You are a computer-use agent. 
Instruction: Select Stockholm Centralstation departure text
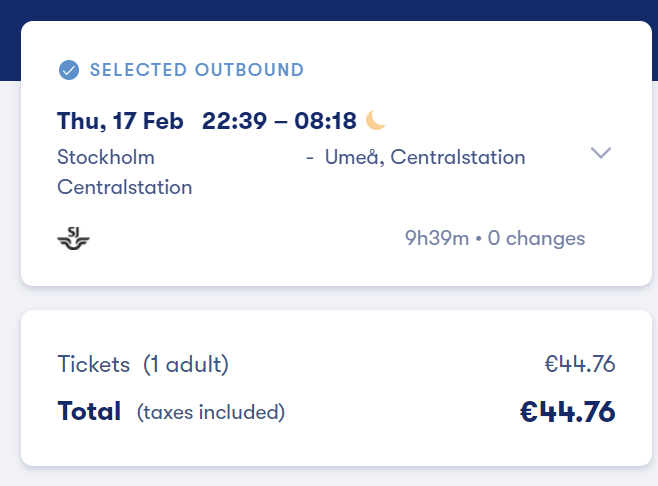pos(124,172)
